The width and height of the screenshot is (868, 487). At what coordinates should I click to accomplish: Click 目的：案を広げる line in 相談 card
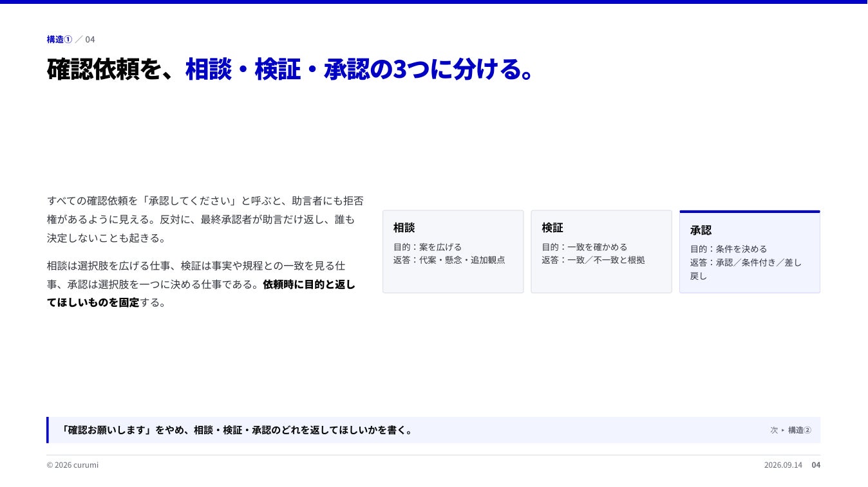[x=428, y=247]
